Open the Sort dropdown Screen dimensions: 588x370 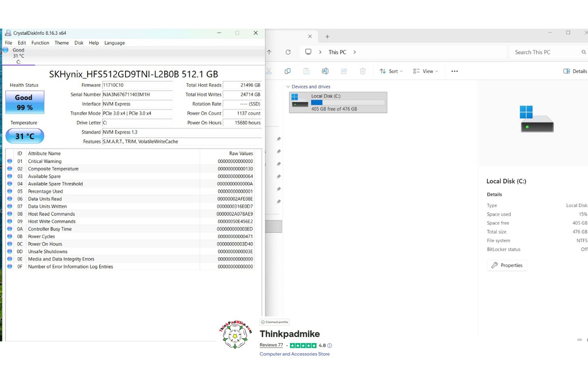click(x=391, y=71)
